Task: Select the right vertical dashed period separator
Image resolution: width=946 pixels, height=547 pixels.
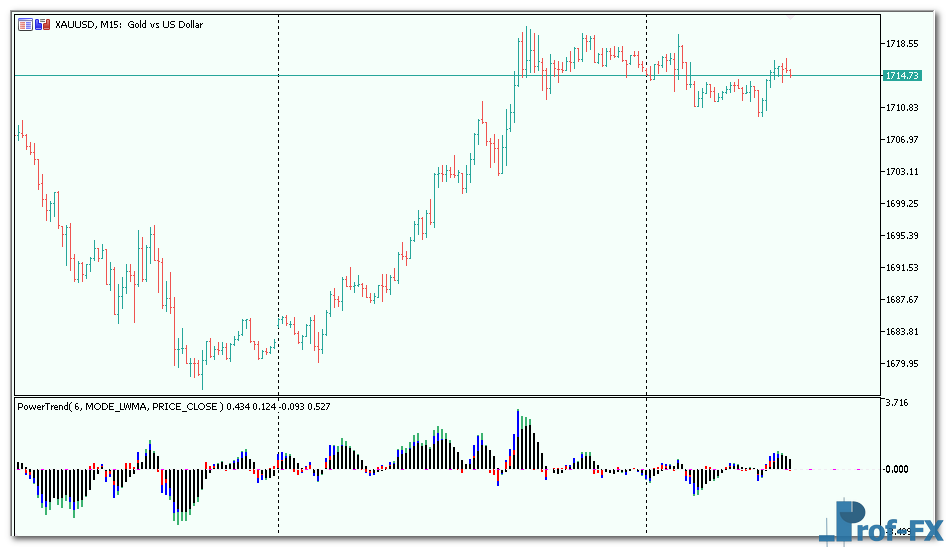Action: 647,200
